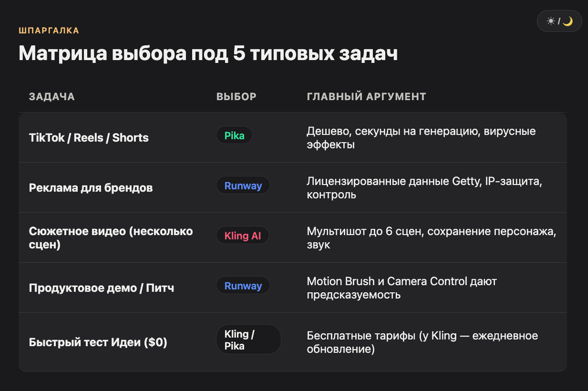
Task: Click the ЗАДАЧА column header
Action: (x=52, y=96)
